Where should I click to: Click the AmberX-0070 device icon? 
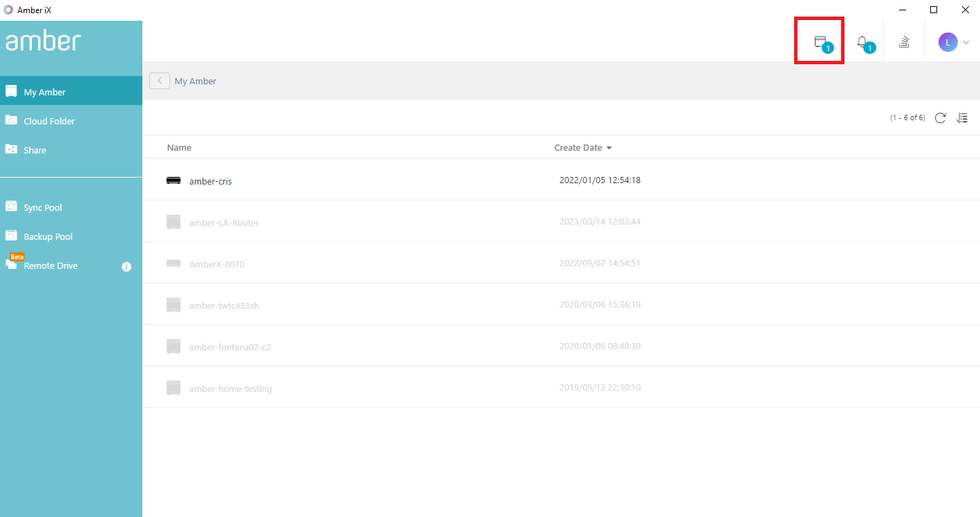[173, 263]
